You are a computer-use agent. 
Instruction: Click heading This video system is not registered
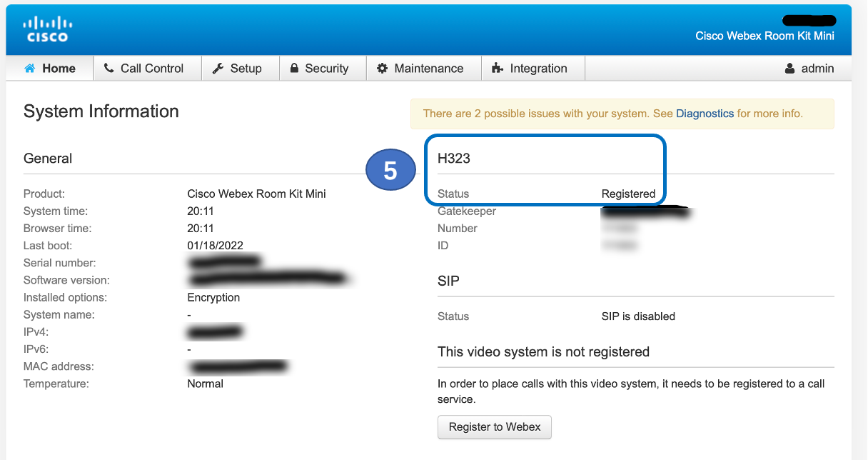(543, 351)
